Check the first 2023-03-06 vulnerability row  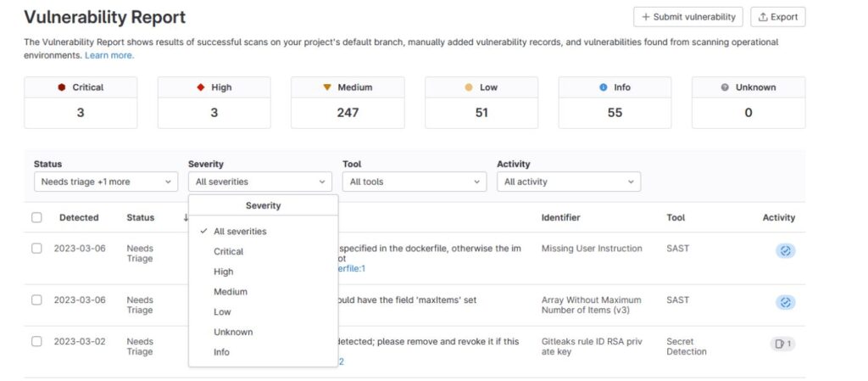coord(36,249)
